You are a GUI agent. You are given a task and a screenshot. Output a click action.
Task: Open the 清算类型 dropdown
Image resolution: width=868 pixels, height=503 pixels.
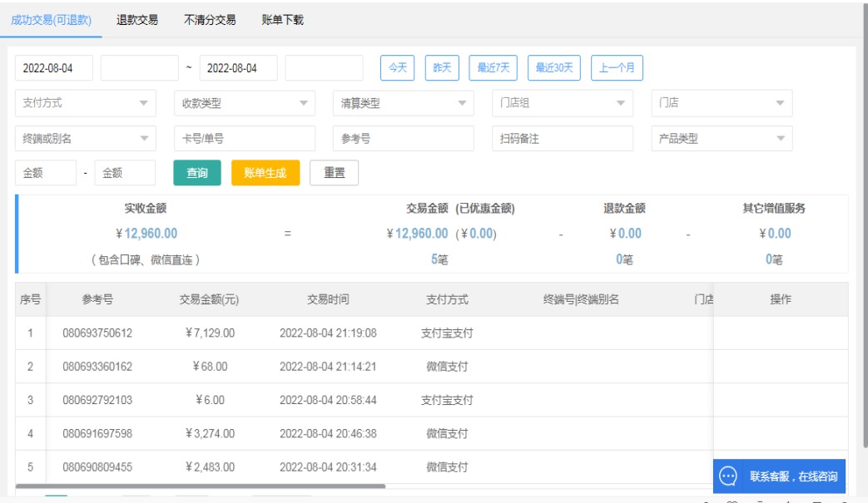(403, 103)
